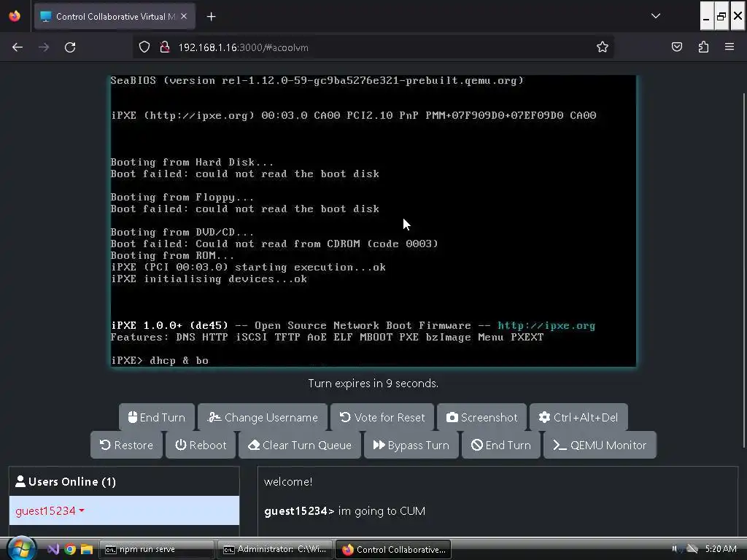Click the VM display console screen
Image resolution: width=747 pixels, height=560 pixels.
pos(373,221)
